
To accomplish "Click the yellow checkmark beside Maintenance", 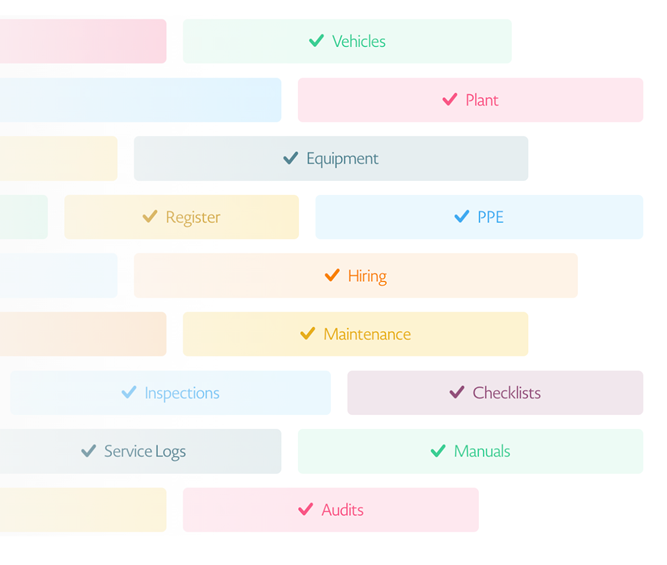I will coord(308,334).
